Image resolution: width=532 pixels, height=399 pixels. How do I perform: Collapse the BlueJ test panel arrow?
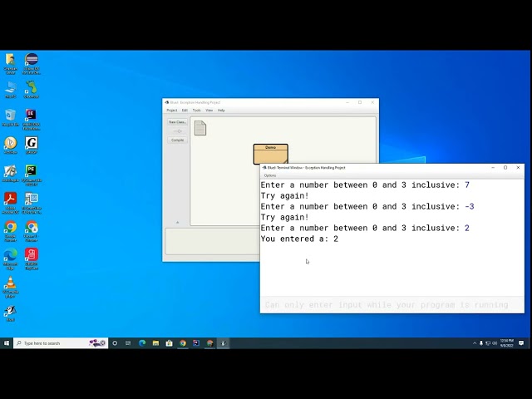pos(177,223)
